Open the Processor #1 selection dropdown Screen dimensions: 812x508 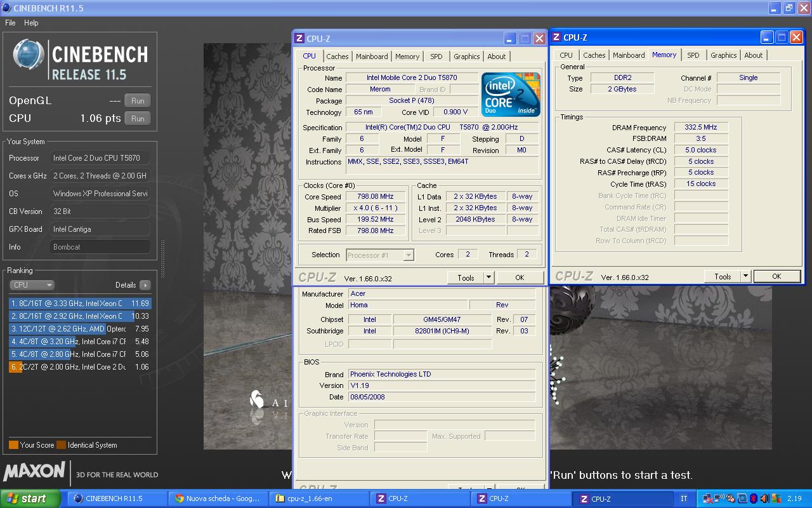tap(380, 255)
